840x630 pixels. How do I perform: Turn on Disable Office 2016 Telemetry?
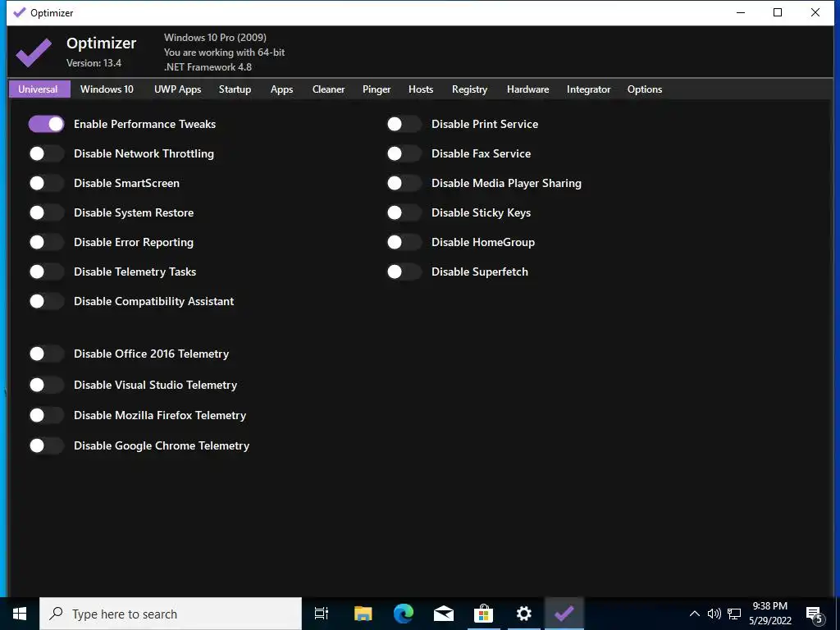click(46, 354)
